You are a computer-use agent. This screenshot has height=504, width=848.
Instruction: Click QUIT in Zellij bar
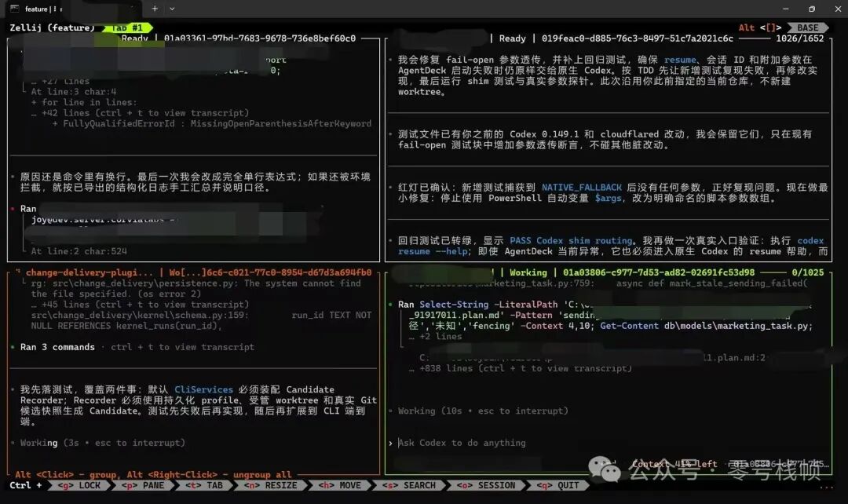tap(557, 486)
